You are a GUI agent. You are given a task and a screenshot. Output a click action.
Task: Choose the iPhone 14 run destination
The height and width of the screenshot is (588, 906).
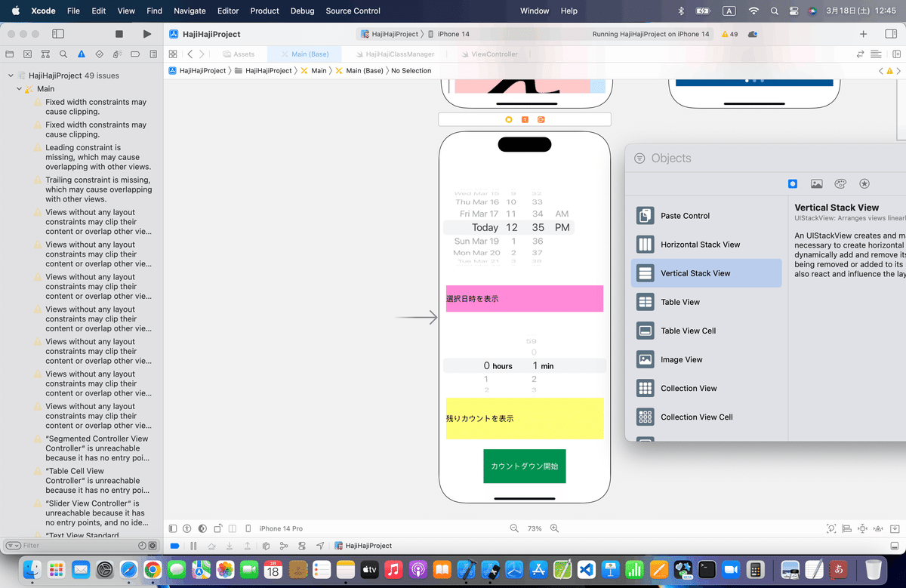pos(448,34)
